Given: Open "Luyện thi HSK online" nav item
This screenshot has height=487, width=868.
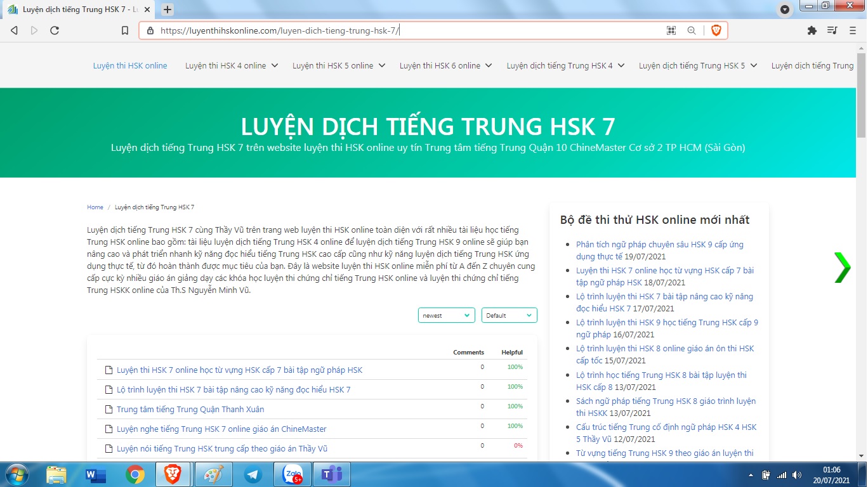Looking at the screenshot, I should pyautogui.click(x=130, y=65).
